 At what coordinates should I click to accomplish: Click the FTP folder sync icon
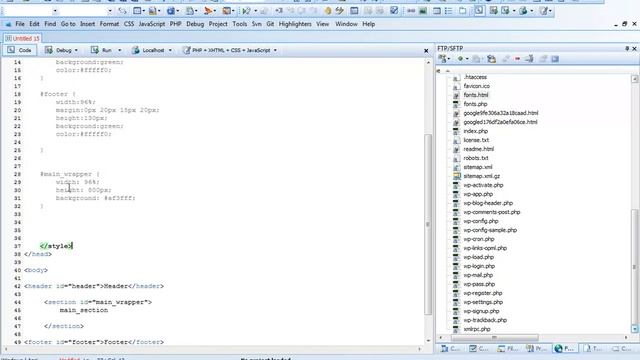(491, 59)
